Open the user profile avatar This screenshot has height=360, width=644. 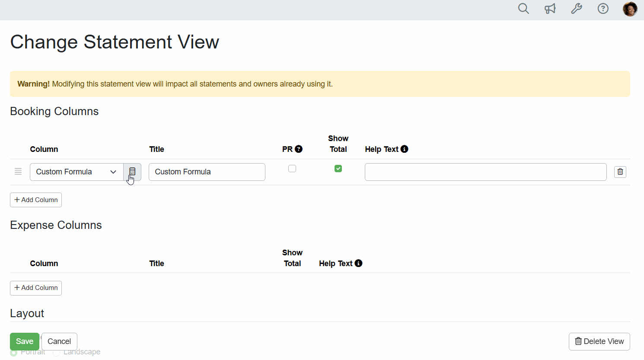click(630, 9)
